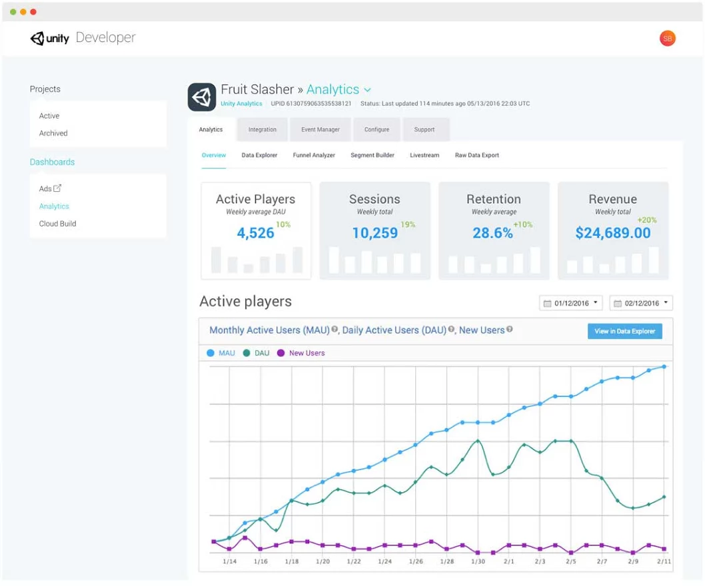Image resolution: width=705 pixels, height=588 pixels.
Task: Open Archived projects in the sidebar
Action: [x=53, y=133]
